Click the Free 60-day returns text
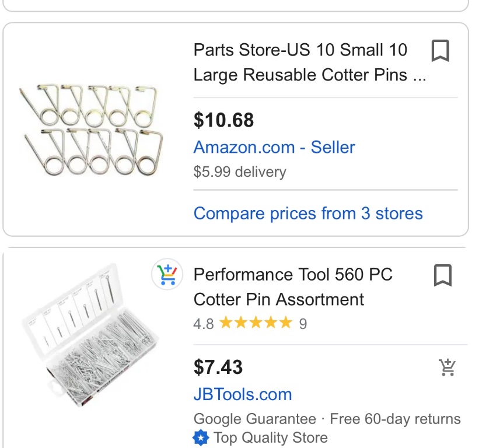This screenshot has width=479, height=448. [x=395, y=419]
